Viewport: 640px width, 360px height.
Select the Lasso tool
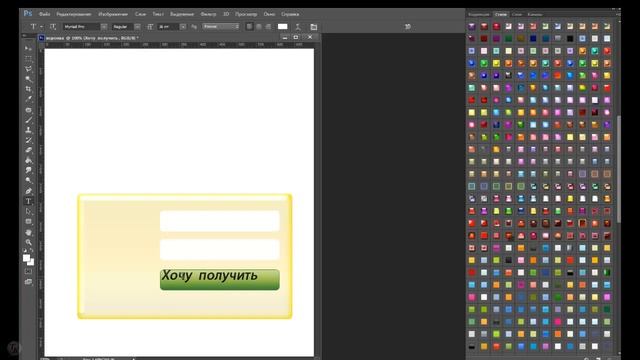pyautogui.click(x=28, y=69)
